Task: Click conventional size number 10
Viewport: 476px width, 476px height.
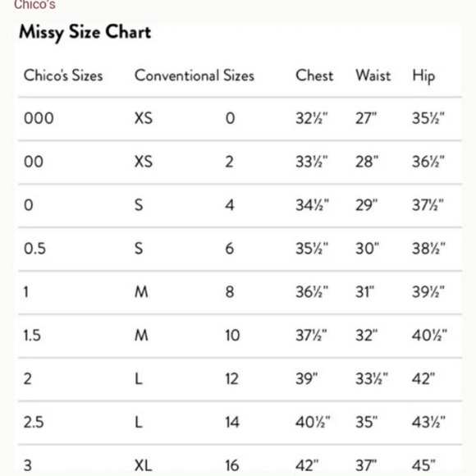Action: 232,336
